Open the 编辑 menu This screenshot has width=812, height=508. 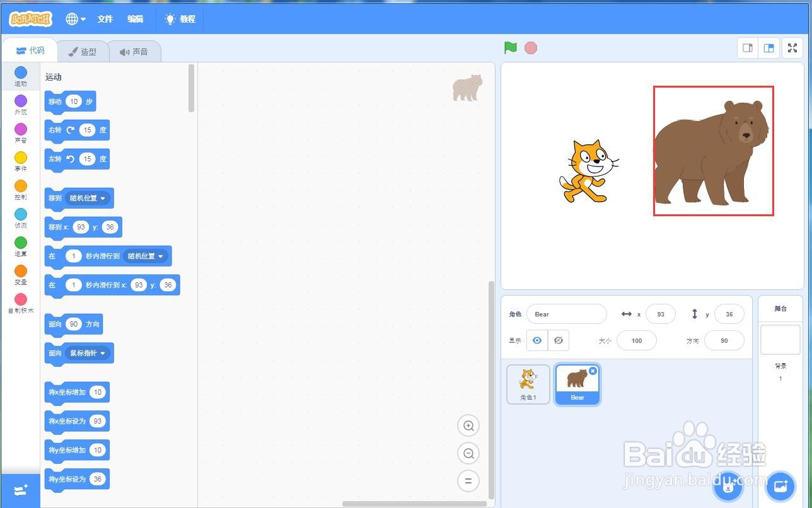pos(136,19)
